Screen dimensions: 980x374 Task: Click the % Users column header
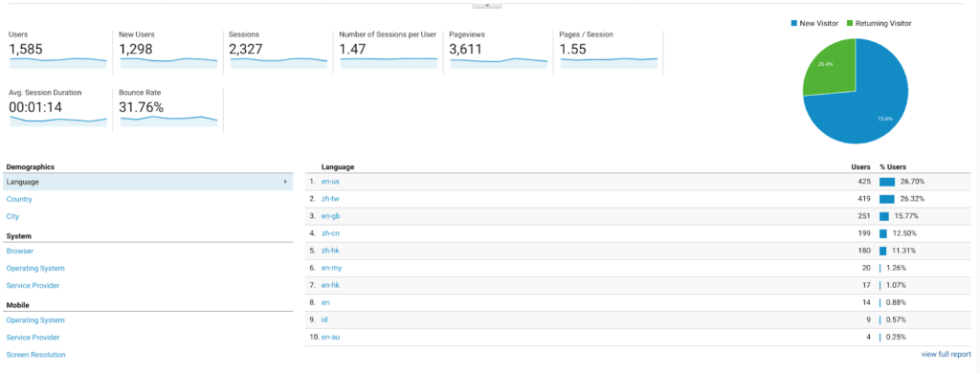point(893,167)
